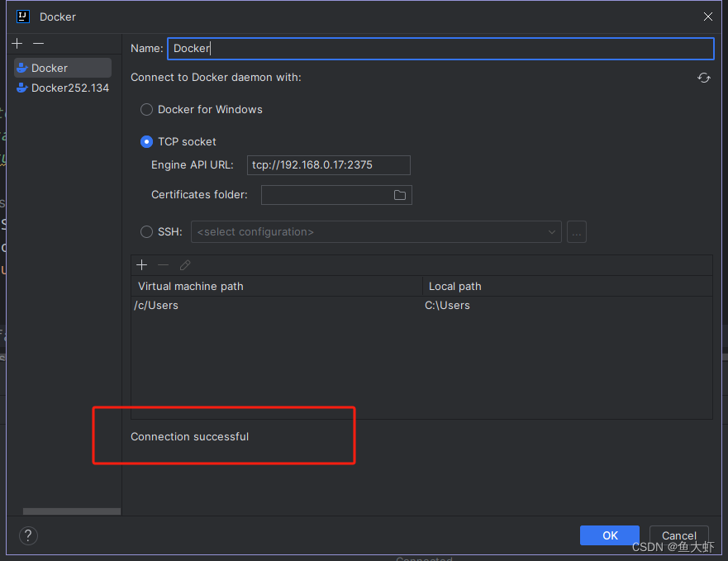Select the SSH radio button
The image size is (728, 561).
[147, 231]
